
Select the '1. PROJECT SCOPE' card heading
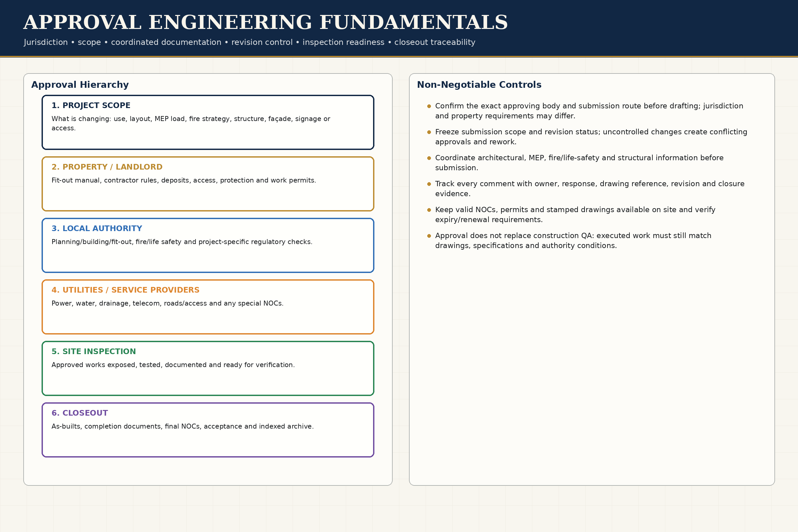coord(91,105)
